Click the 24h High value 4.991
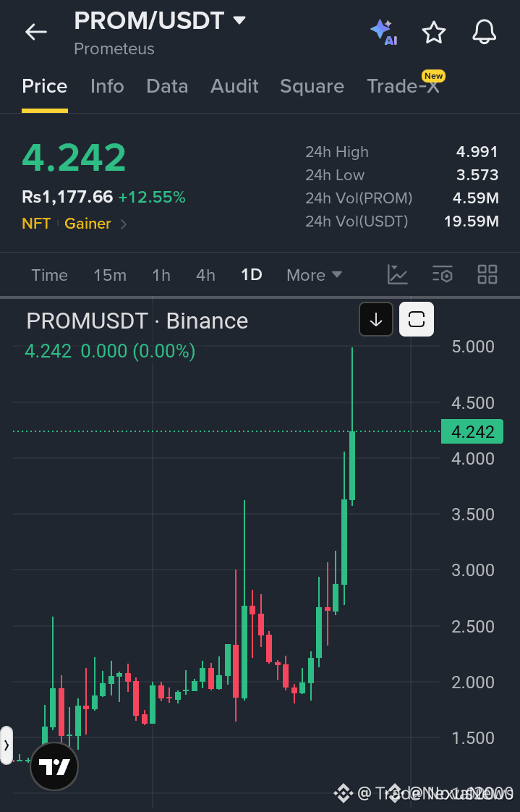The width and height of the screenshot is (520, 812). pos(477,152)
